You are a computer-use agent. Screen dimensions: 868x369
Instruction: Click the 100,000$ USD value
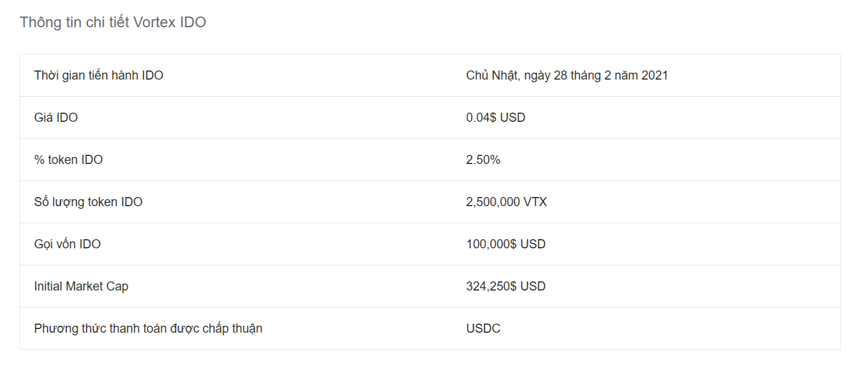click(x=505, y=244)
